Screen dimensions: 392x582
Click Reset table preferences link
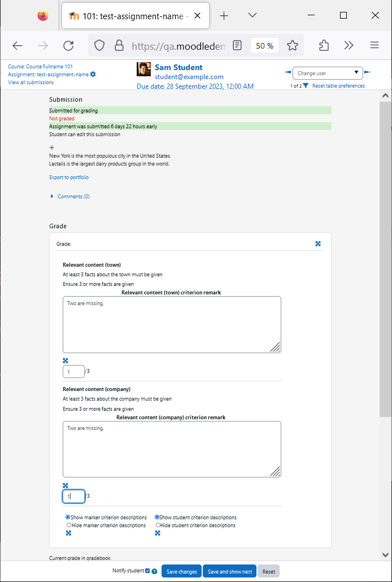tap(338, 86)
